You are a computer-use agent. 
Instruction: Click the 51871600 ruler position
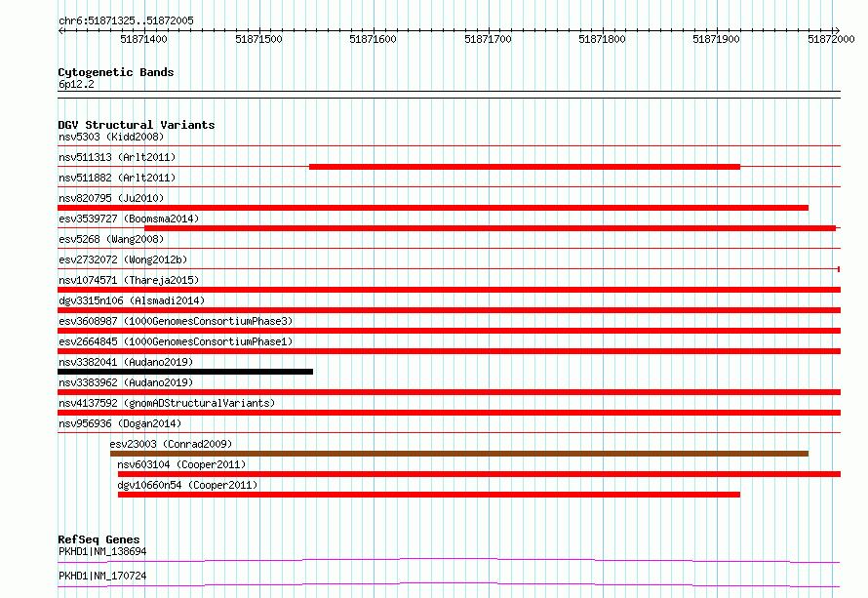tap(374, 39)
